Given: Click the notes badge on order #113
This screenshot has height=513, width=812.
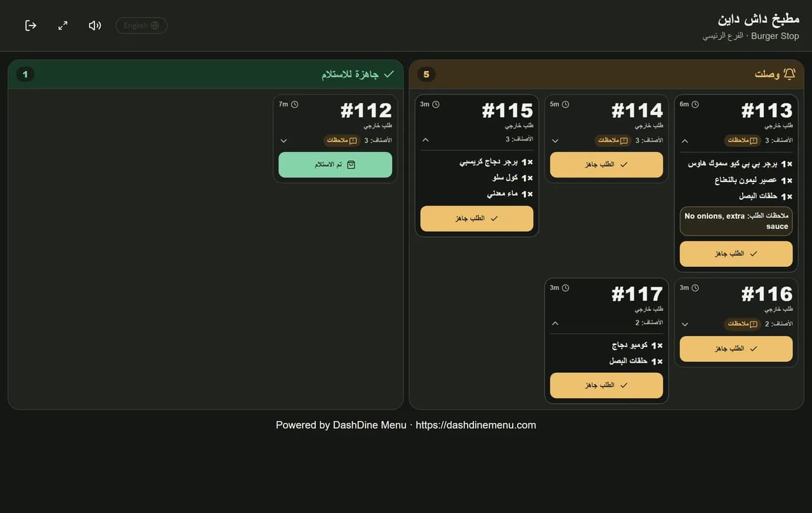Looking at the screenshot, I should [743, 141].
